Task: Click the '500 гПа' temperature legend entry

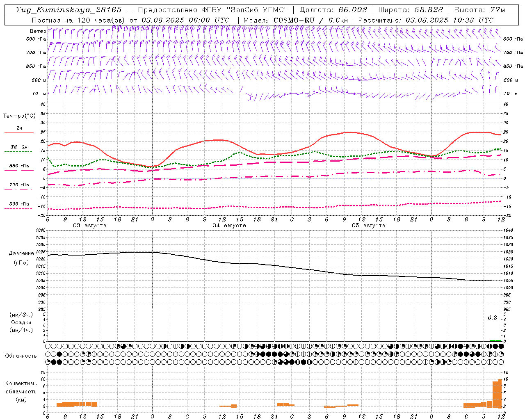Action: tap(19, 204)
